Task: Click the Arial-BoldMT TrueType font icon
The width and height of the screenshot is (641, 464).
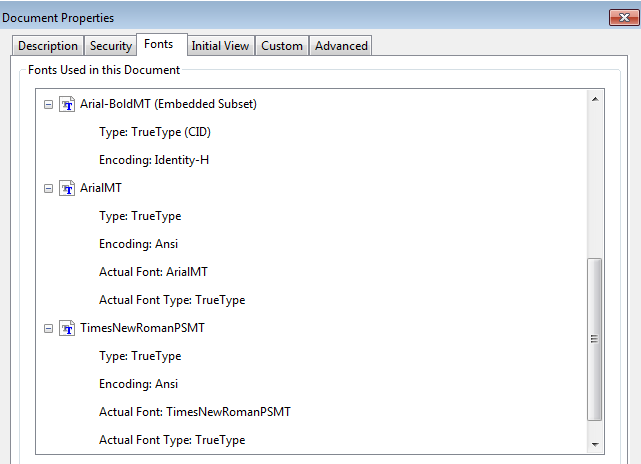Action: tap(67, 104)
